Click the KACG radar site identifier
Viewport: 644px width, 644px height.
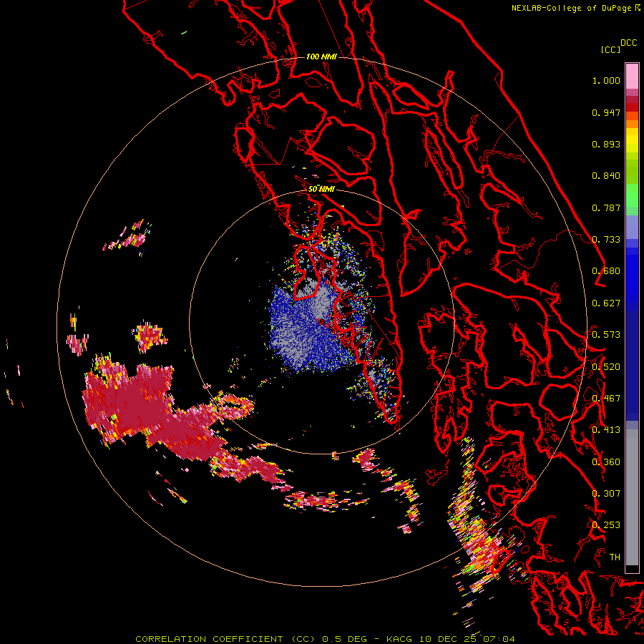(x=400, y=639)
